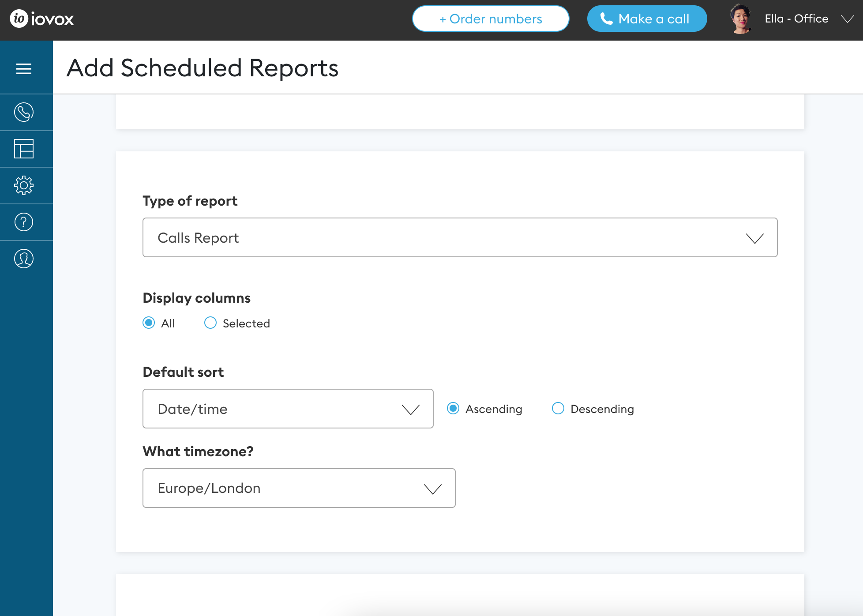Viewport: 863px width, 616px height.
Task: Click the settings gear sidebar icon
Action: [x=23, y=185]
